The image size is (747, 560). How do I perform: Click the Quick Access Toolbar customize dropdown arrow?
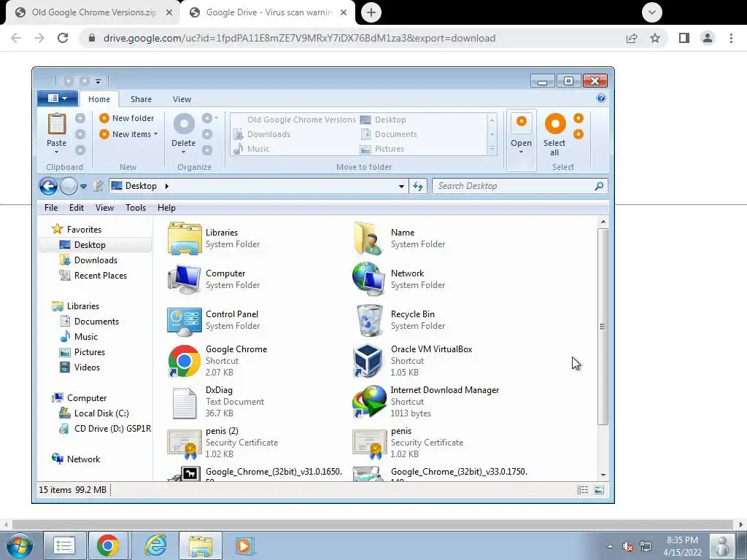[98, 82]
